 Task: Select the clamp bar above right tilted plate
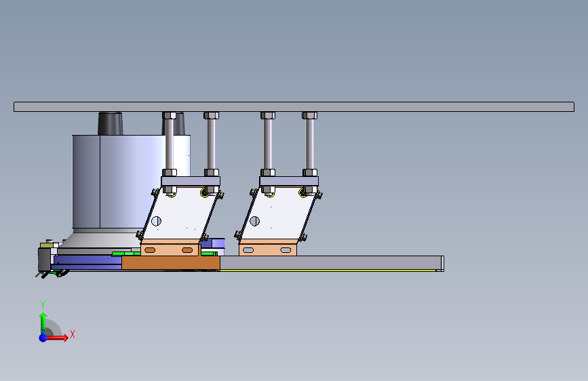click(x=289, y=182)
